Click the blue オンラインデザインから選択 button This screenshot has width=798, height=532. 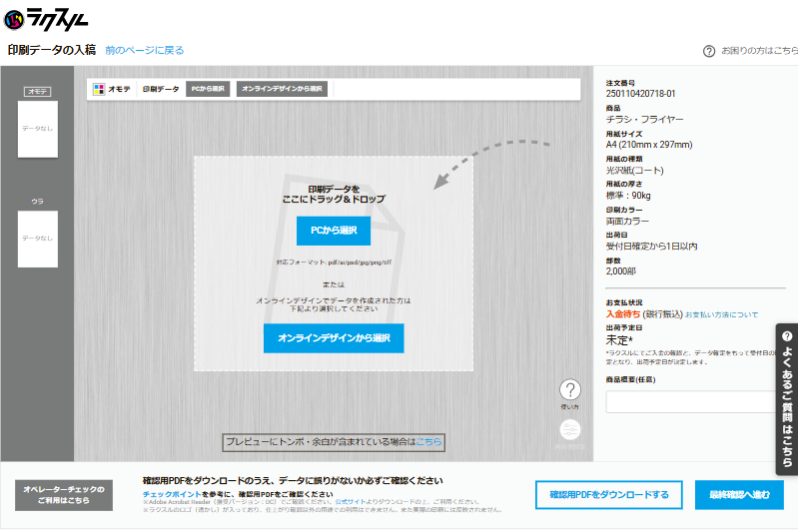[334, 337]
